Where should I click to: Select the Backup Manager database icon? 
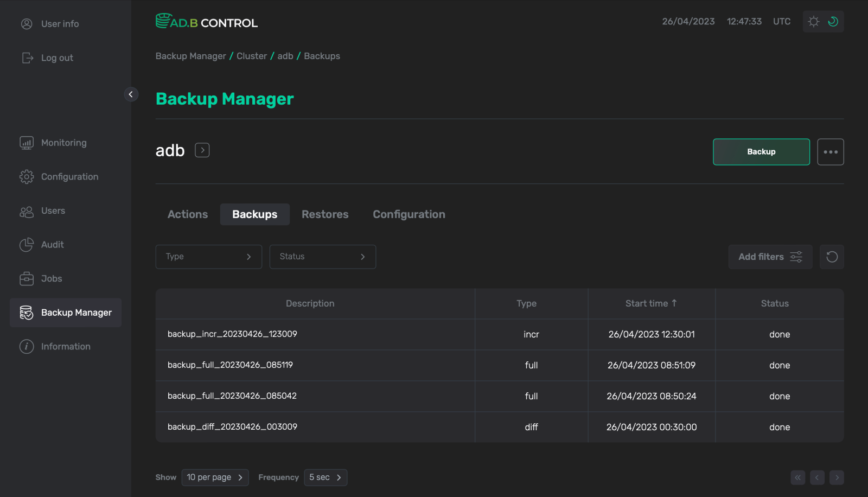pyautogui.click(x=26, y=312)
